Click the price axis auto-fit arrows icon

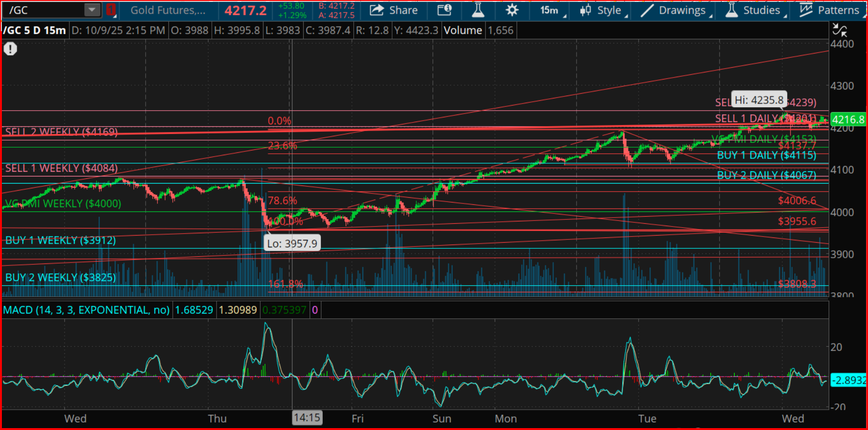(x=840, y=30)
